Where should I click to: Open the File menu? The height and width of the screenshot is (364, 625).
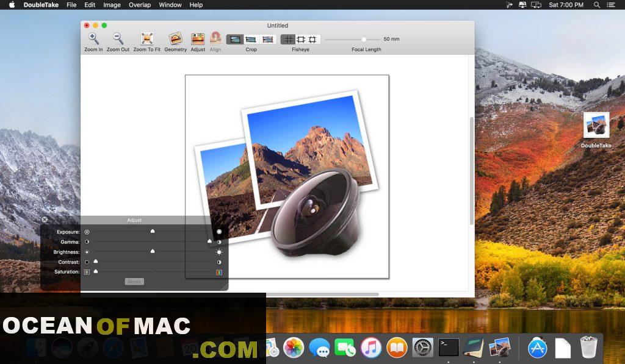pos(71,5)
